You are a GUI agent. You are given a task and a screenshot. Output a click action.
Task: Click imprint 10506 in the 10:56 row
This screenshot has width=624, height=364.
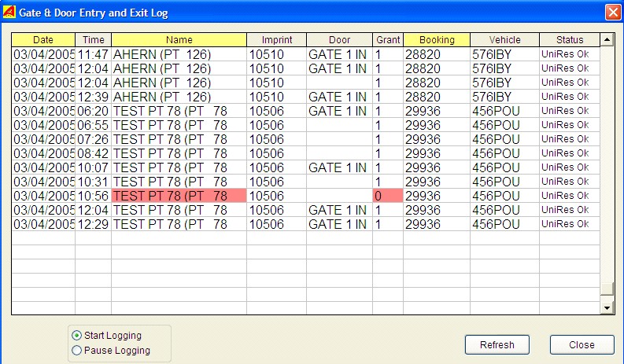tap(276, 196)
